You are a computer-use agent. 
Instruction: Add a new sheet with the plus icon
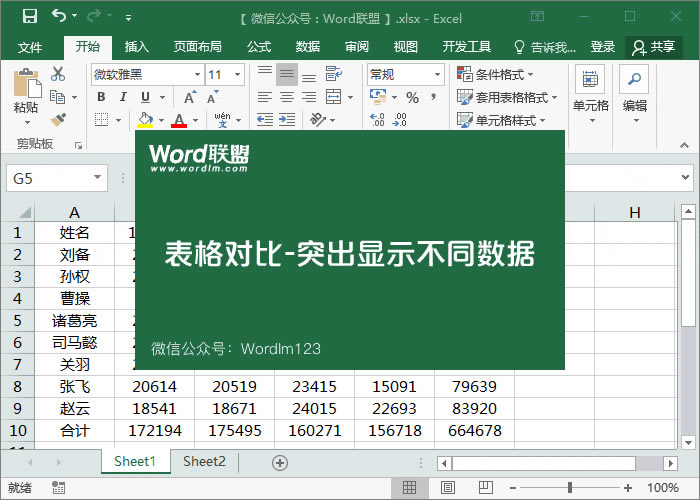tap(280, 462)
